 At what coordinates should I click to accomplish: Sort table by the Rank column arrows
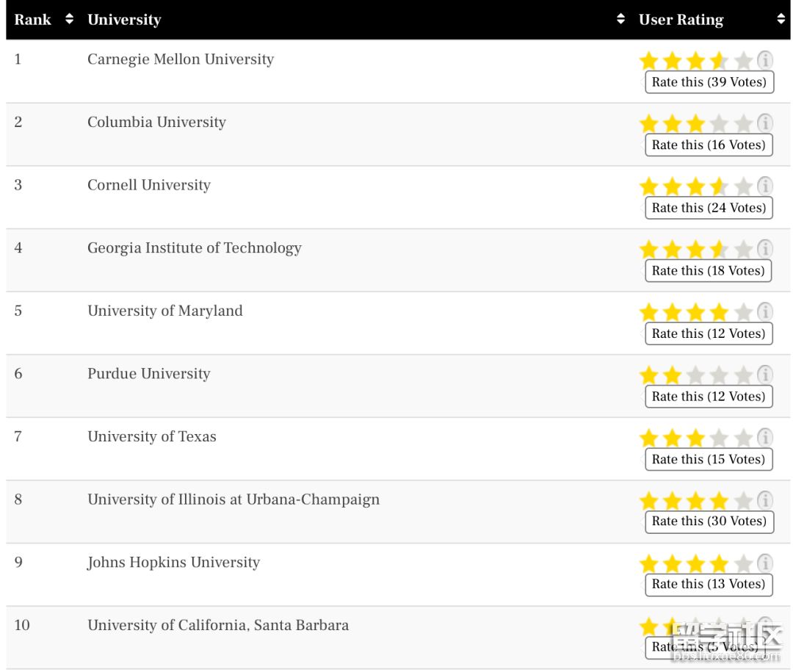(69, 19)
